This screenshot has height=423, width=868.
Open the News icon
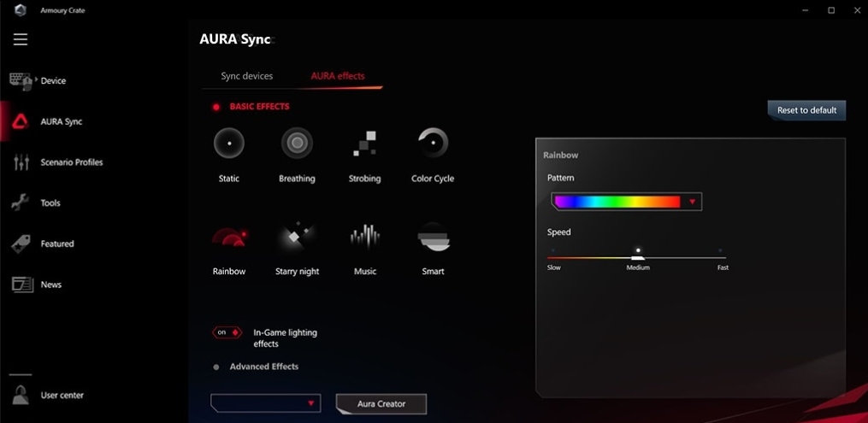23,285
